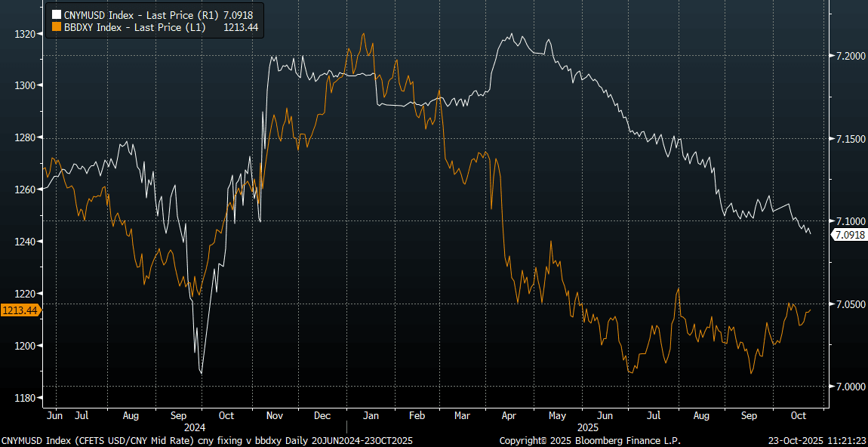The width and height of the screenshot is (868, 447).
Task: Click the Jan month label on time axis
Action: pos(371,415)
